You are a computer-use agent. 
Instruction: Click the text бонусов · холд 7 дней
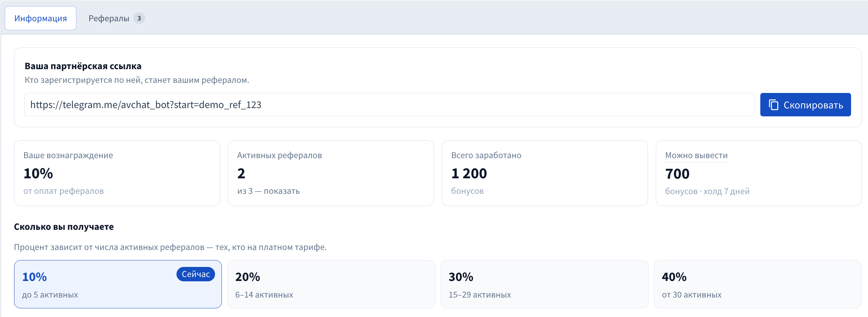point(707,191)
